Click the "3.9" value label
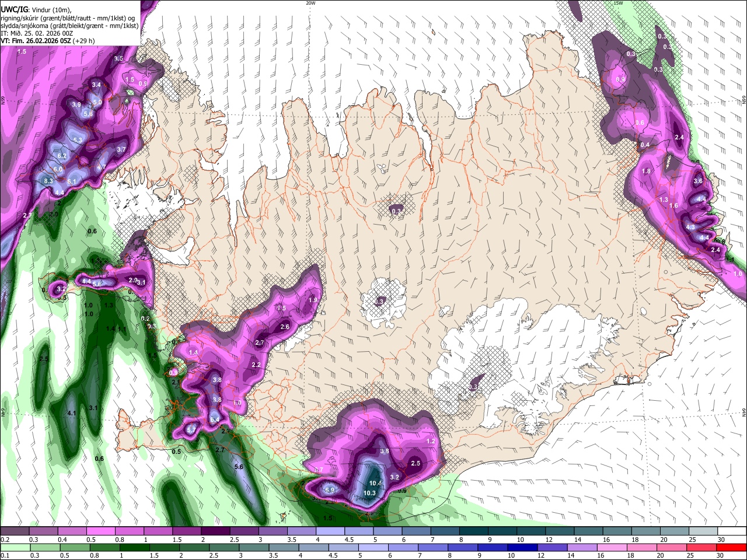Image resolution: width=747 pixels, height=560 pixels. 76,105
